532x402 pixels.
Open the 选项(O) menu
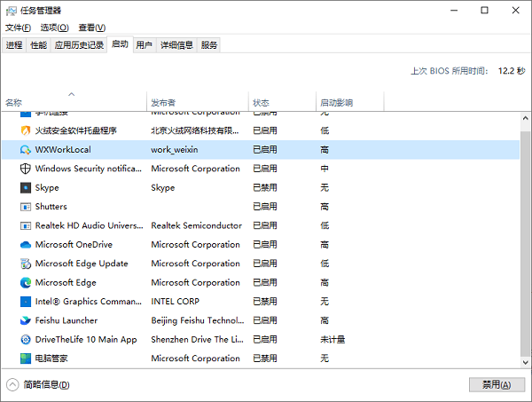54,28
